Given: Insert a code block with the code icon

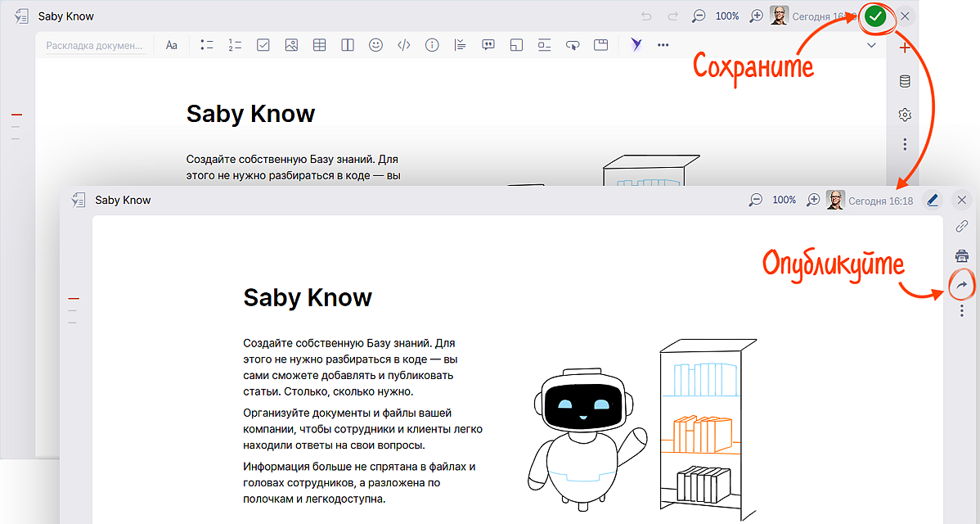Looking at the screenshot, I should pyautogui.click(x=403, y=45).
